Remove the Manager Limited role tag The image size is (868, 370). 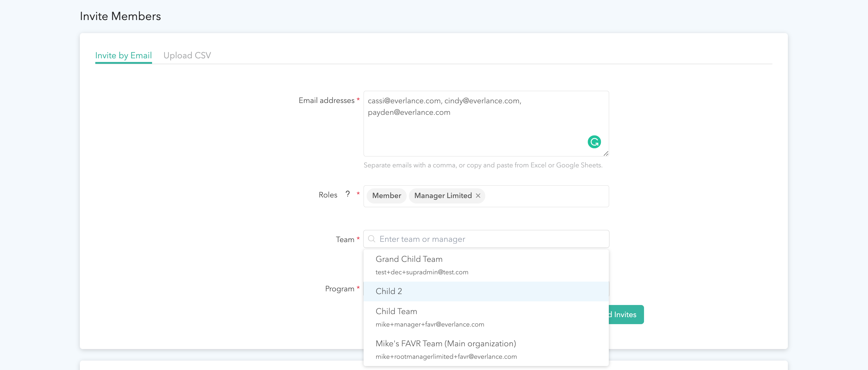pyautogui.click(x=478, y=196)
